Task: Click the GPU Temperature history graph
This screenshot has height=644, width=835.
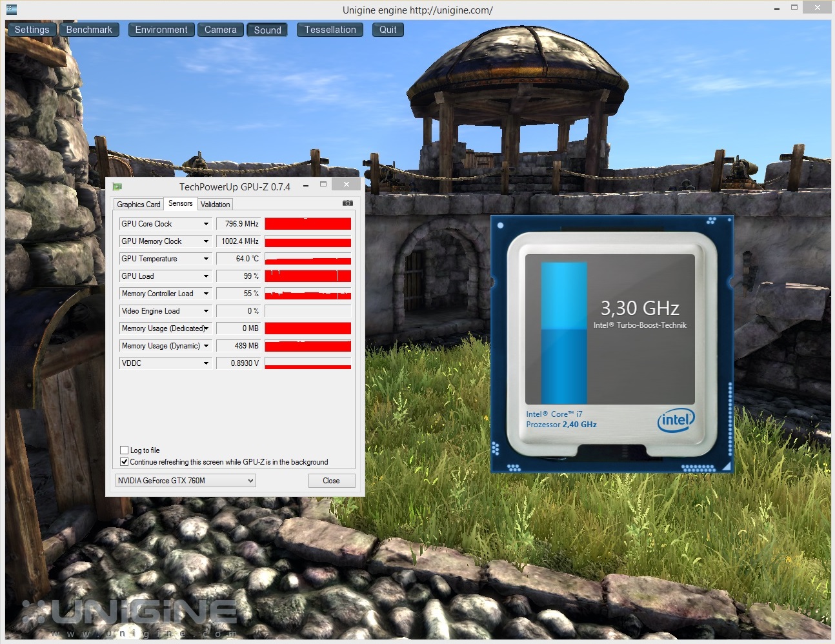Action: click(308, 259)
